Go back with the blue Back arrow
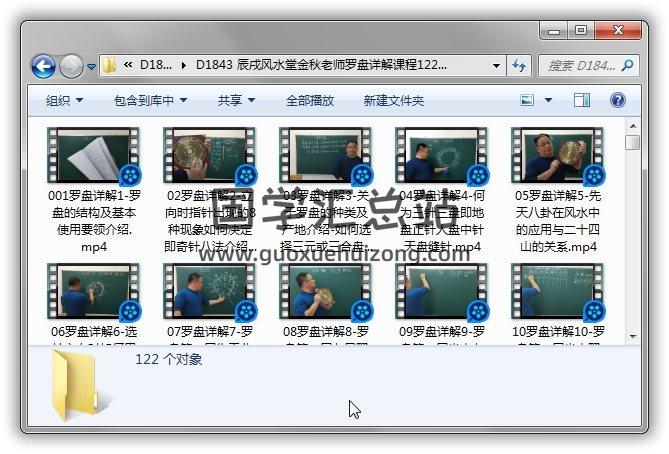Viewport: 669px width, 454px height. (x=44, y=67)
